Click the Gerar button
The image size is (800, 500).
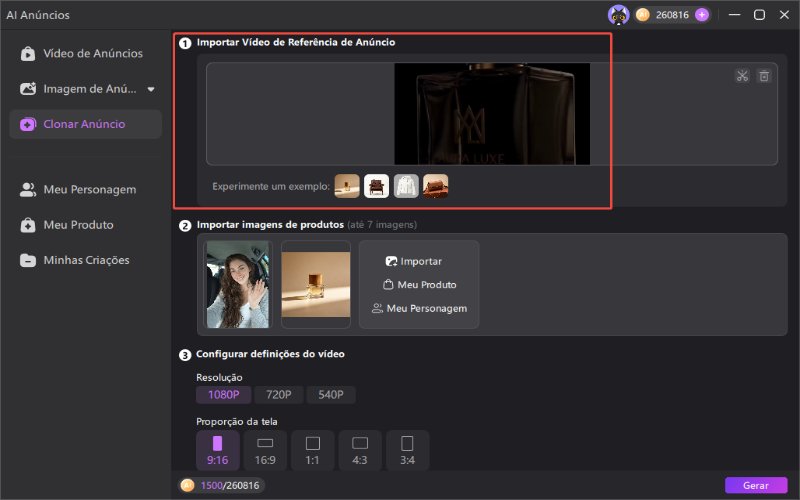coord(756,485)
